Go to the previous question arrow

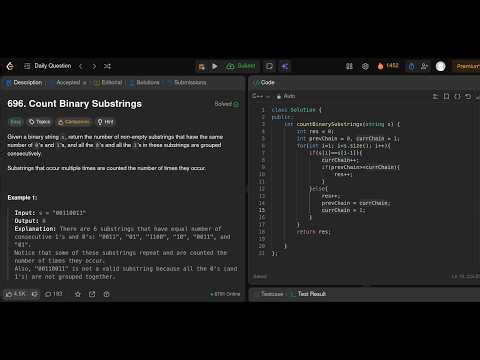(x=81, y=66)
